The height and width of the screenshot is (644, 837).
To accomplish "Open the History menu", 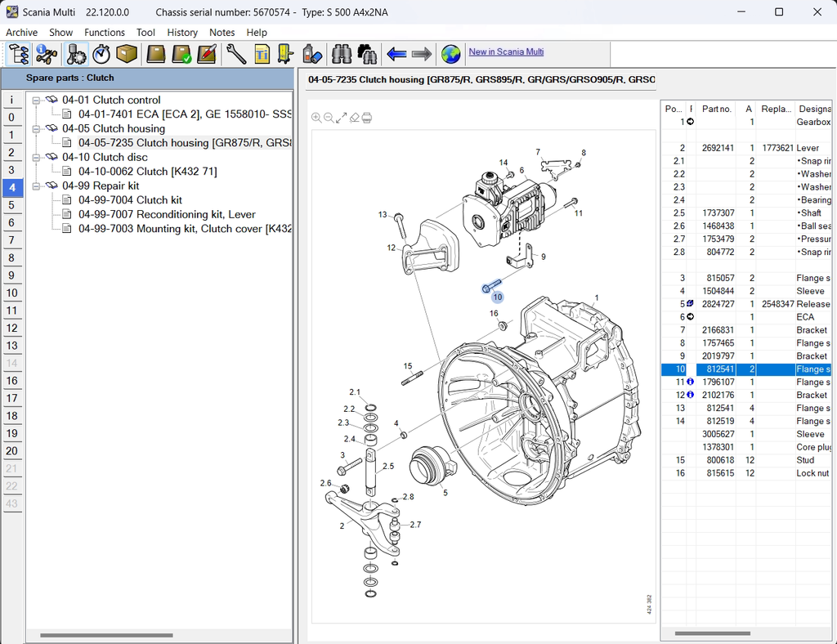I will (182, 33).
